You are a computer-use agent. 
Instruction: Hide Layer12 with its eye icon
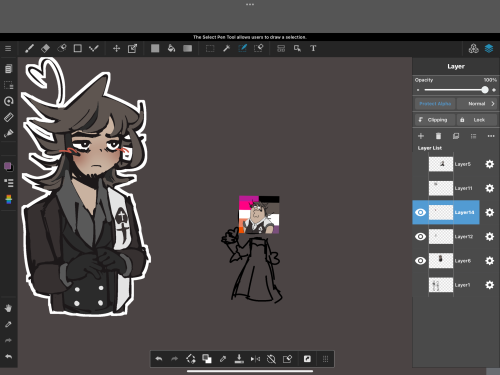420,237
